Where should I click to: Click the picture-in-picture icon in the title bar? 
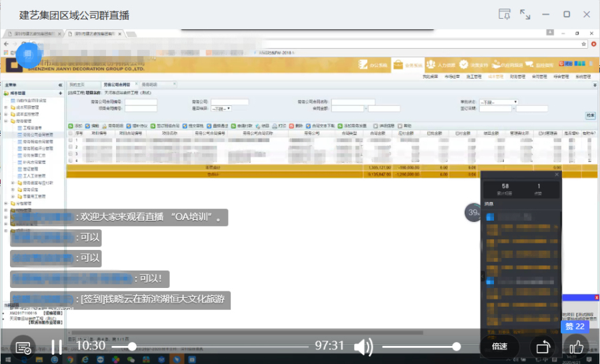[505, 14]
